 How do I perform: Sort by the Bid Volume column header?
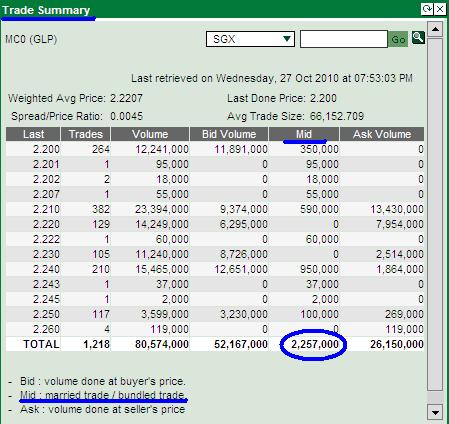[x=229, y=134]
